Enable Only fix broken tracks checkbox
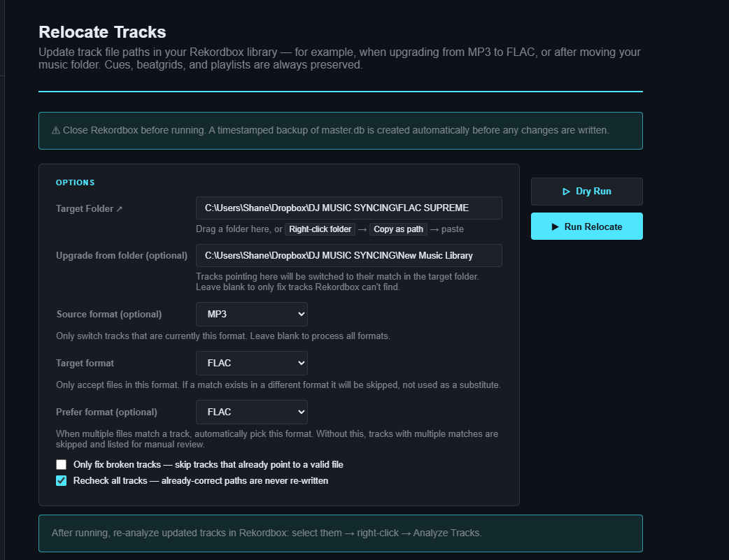 (62, 464)
